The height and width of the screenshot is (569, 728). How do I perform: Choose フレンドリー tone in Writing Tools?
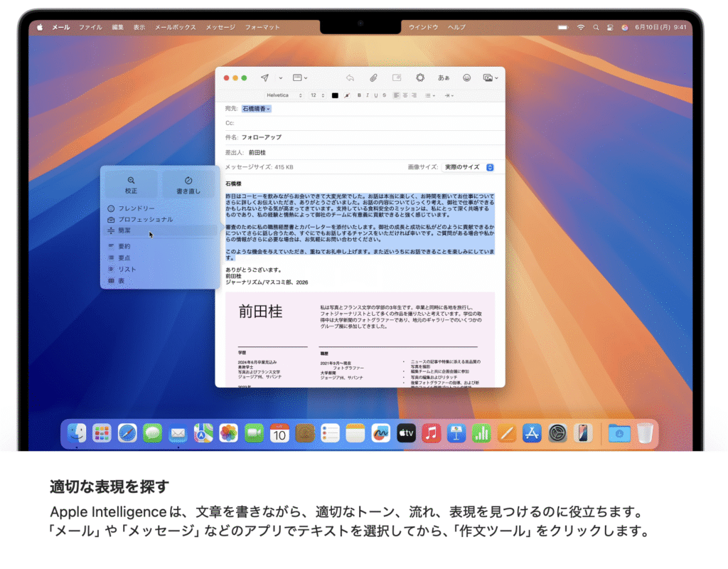point(160,208)
